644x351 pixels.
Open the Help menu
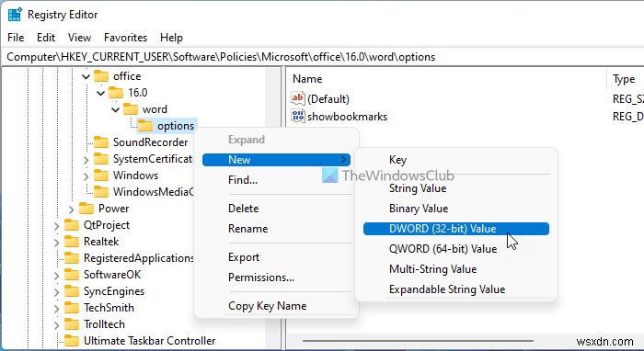(x=171, y=38)
